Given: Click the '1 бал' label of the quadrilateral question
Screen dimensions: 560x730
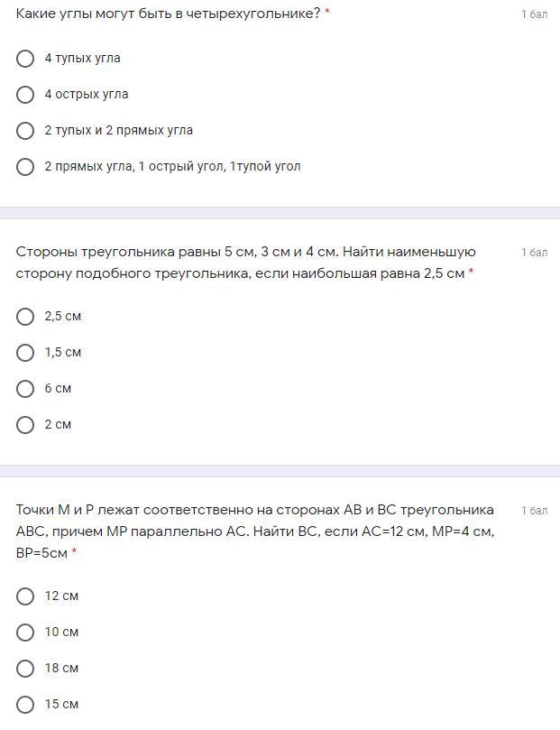Looking at the screenshot, I should pyautogui.click(x=534, y=14).
